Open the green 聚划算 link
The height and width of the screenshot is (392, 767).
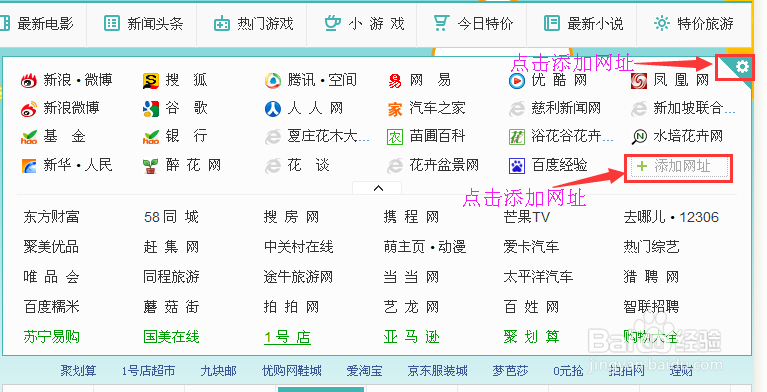point(531,337)
